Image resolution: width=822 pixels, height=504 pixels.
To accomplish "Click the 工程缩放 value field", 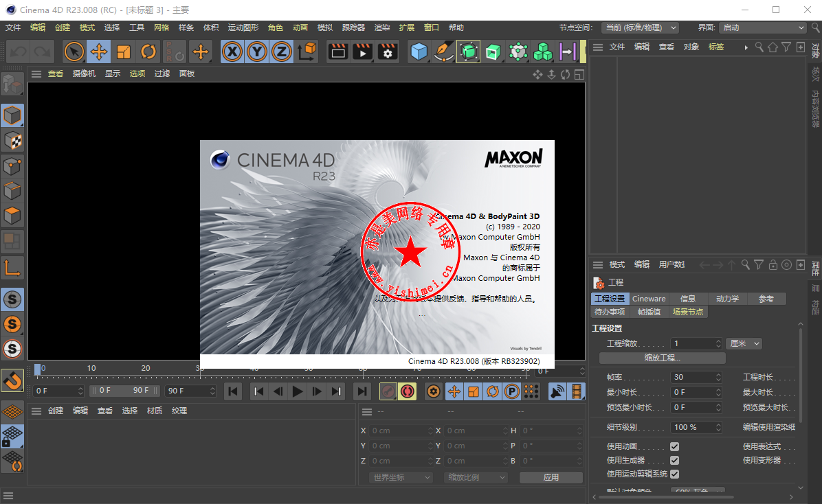I will pos(696,344).
